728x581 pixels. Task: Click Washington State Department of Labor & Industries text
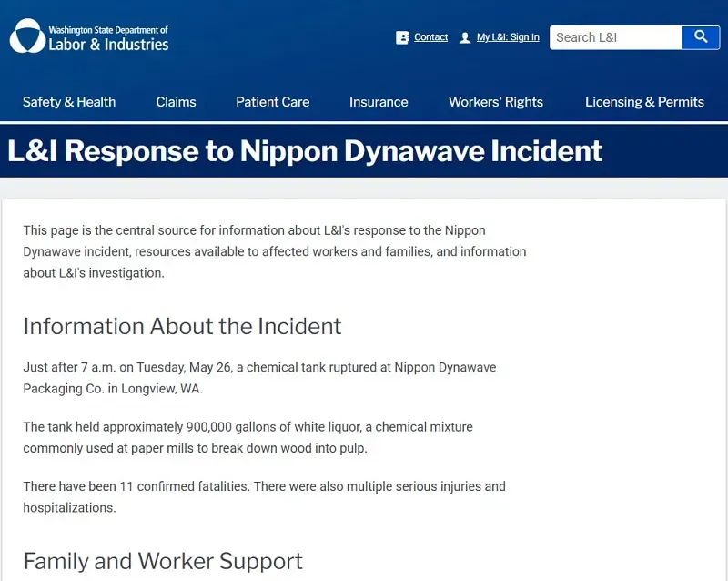coord(108,38)
